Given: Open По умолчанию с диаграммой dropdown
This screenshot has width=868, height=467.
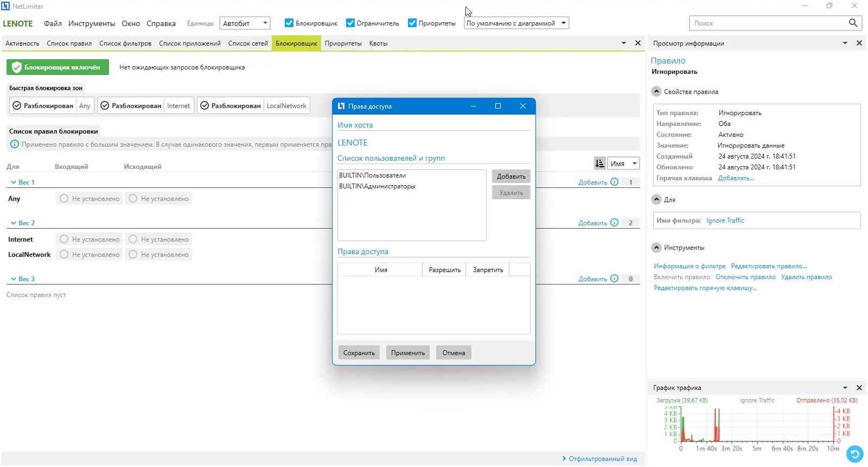Looking at the screenshot, I should (516, 23).
